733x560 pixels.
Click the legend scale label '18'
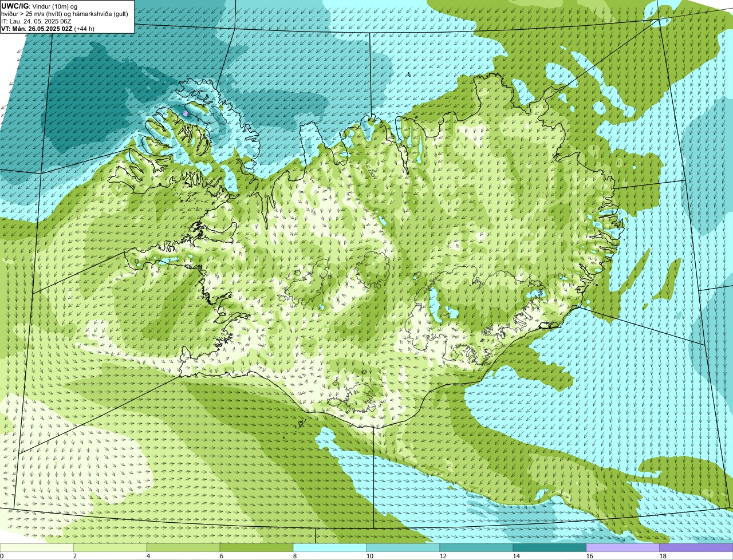663,556
